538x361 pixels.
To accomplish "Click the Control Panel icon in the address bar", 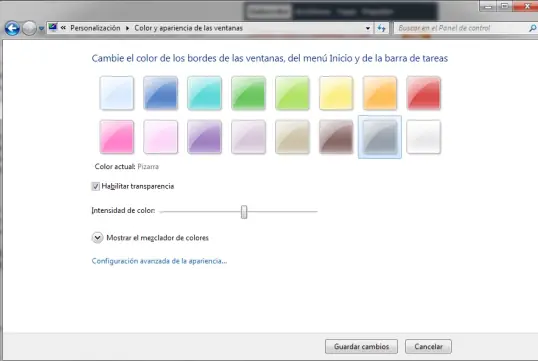I will (x=53, y=27).
